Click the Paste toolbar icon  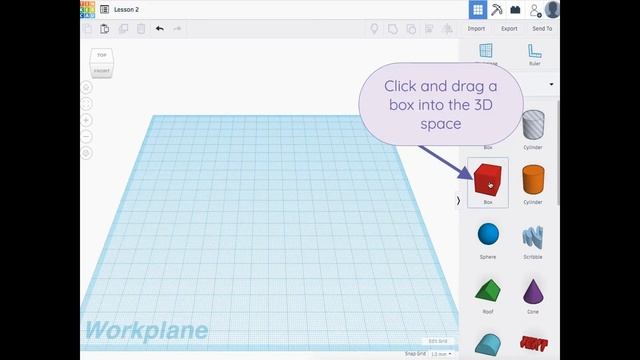[x=104, y=29]
